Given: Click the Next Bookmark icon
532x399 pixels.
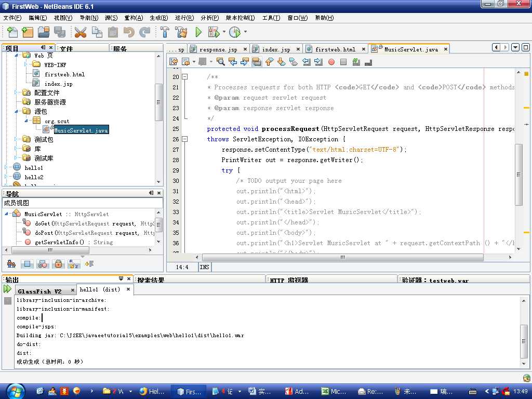Looking at the screenshot, I should click(x=281, y=62).
